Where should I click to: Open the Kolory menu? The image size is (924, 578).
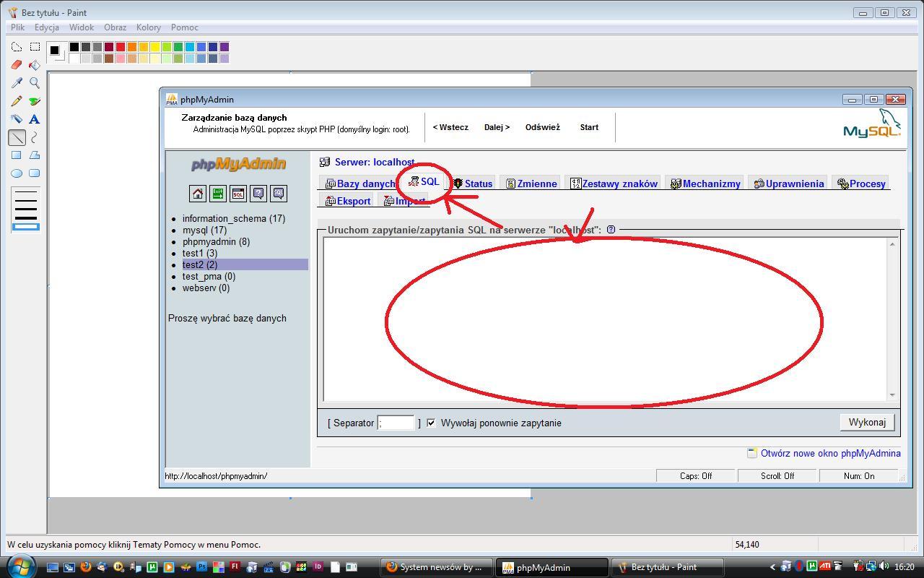[149, 27]
